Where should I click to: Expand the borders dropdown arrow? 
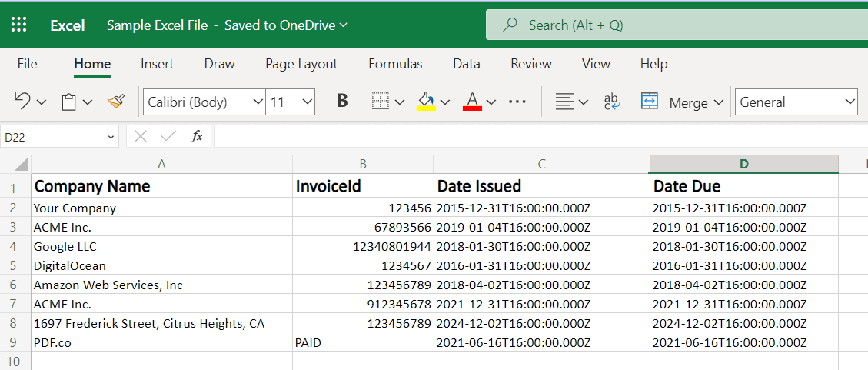pyautogui.click(x=400, y=102)
